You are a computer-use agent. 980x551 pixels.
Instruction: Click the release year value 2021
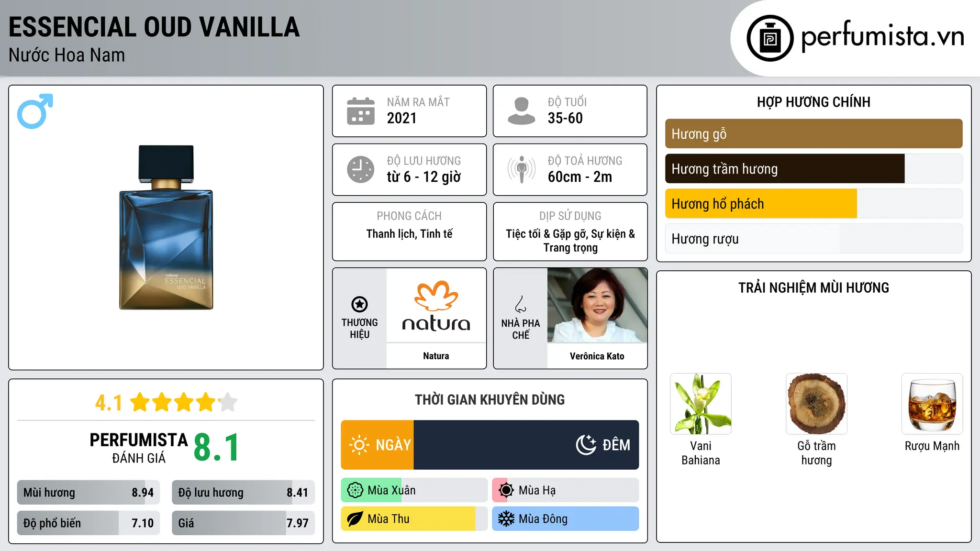tap(402, 118)
